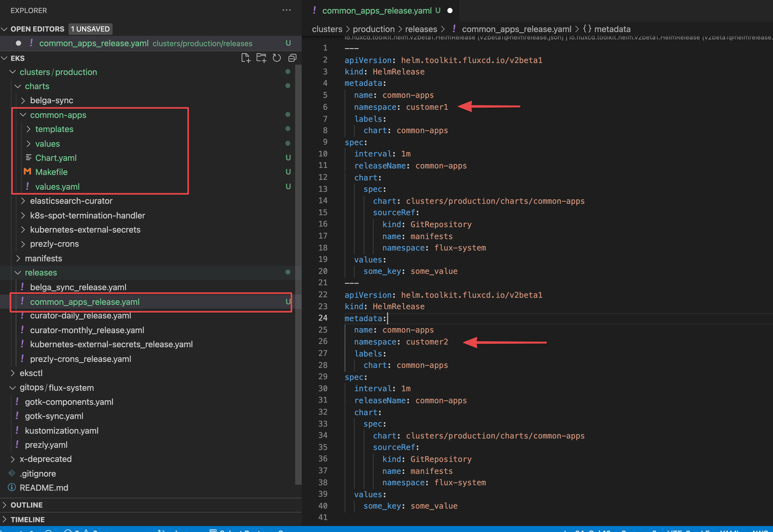Collapse all folders in explorer
The width and height of the screenshot is (773, 532).
point(292,58)
